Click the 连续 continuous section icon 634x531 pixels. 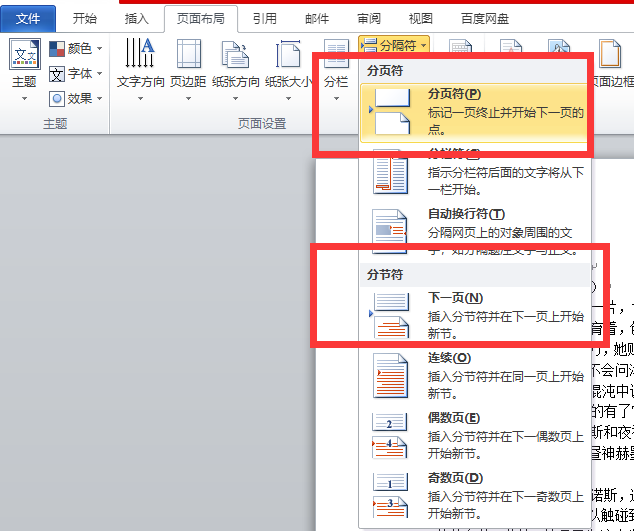click(390, 375)
